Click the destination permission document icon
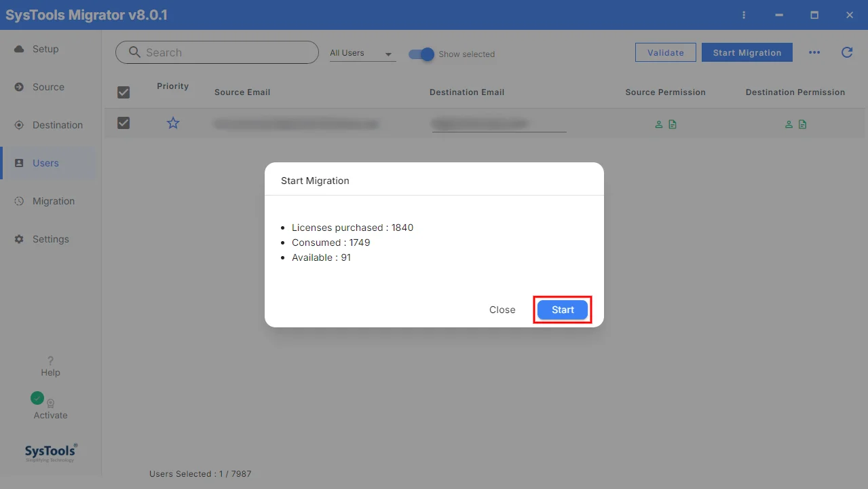The image size is (868, 489). click(x=803, y=124)
